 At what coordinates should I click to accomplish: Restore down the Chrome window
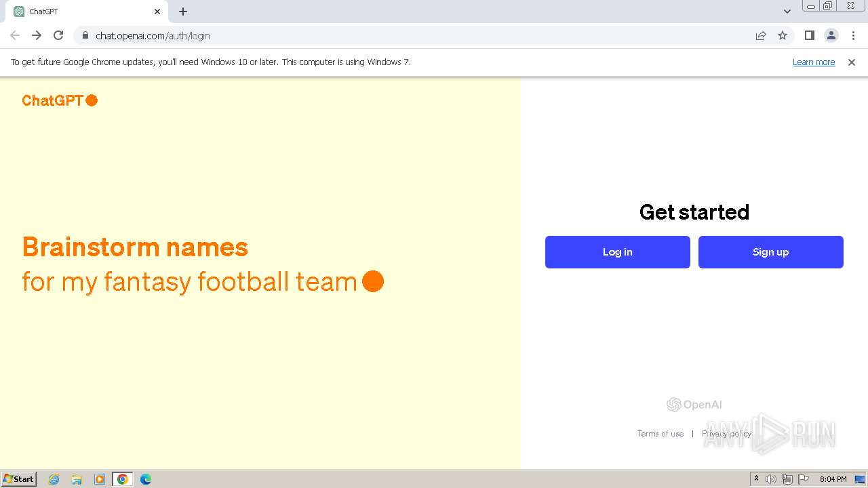(x=828, y=6)
